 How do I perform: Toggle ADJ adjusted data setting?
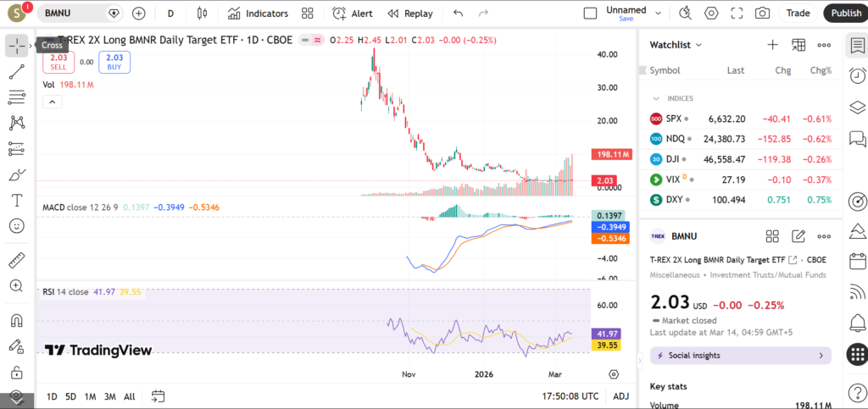pos(620,396)
